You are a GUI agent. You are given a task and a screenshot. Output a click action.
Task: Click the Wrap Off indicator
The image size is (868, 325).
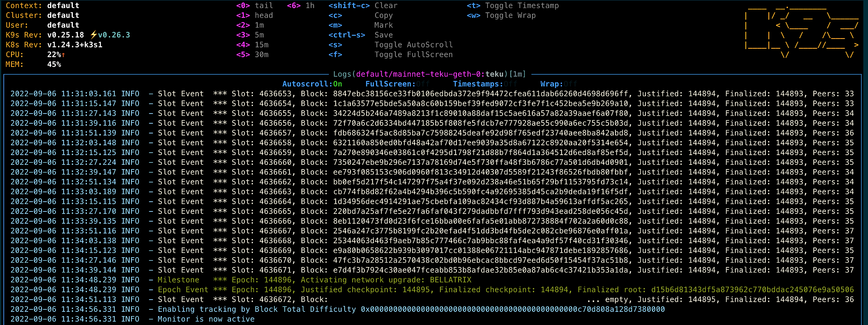tap(559, 84)
